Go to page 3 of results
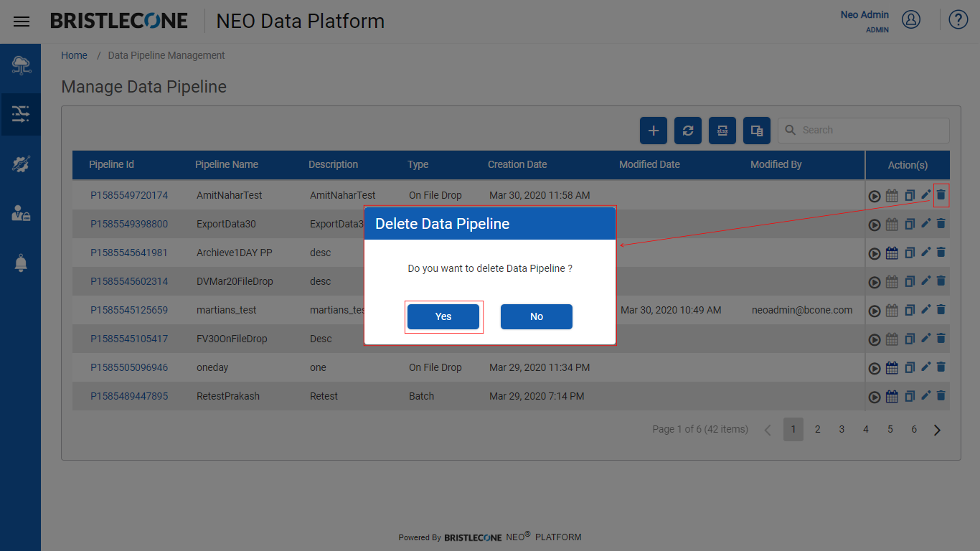 pos(842,429)
